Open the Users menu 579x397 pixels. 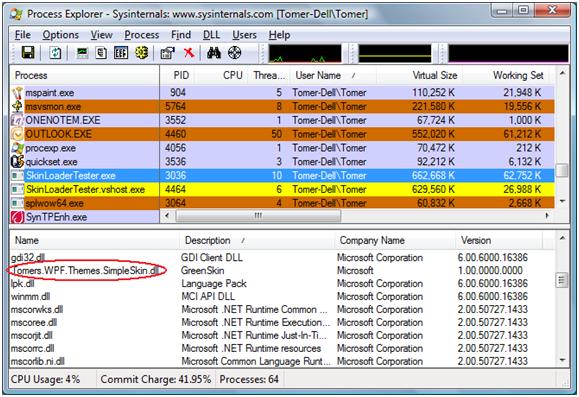(244, 35)
